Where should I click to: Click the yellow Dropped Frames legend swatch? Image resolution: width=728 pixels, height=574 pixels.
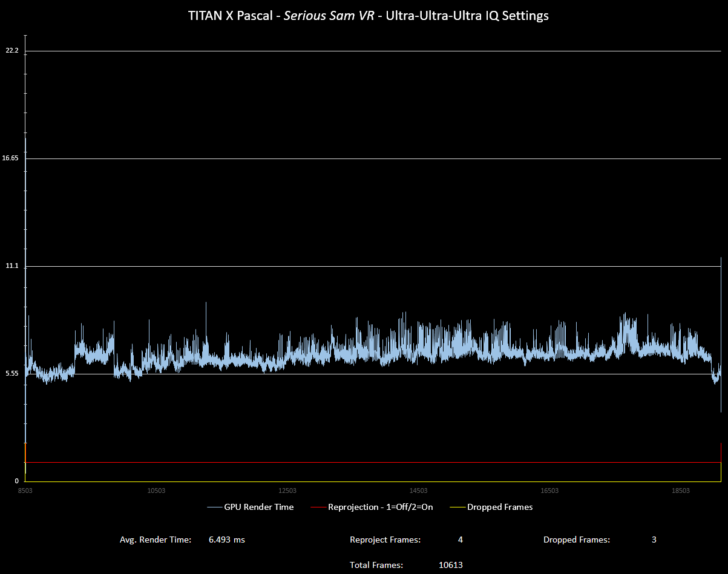pos(458,507)
